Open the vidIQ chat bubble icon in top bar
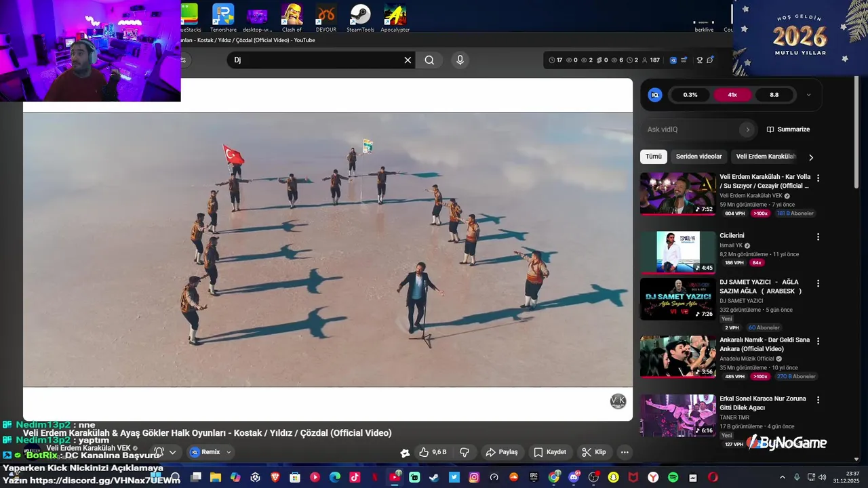868x488 pixels. point(710,60)
